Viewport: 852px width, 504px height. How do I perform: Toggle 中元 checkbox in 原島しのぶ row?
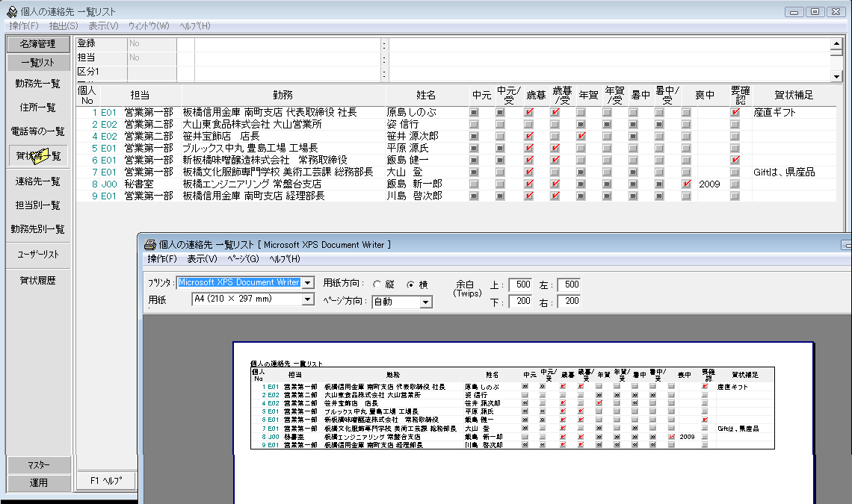475,113
